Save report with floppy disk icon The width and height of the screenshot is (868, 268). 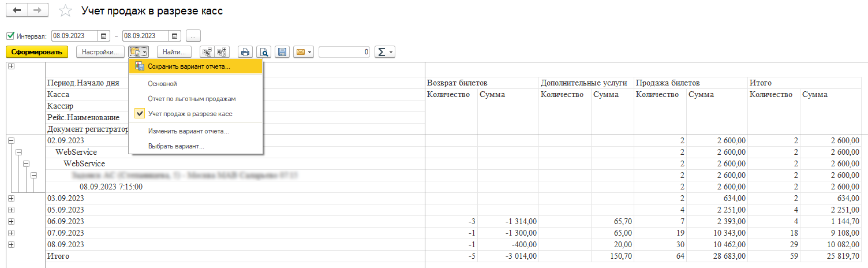coord(282,52)
